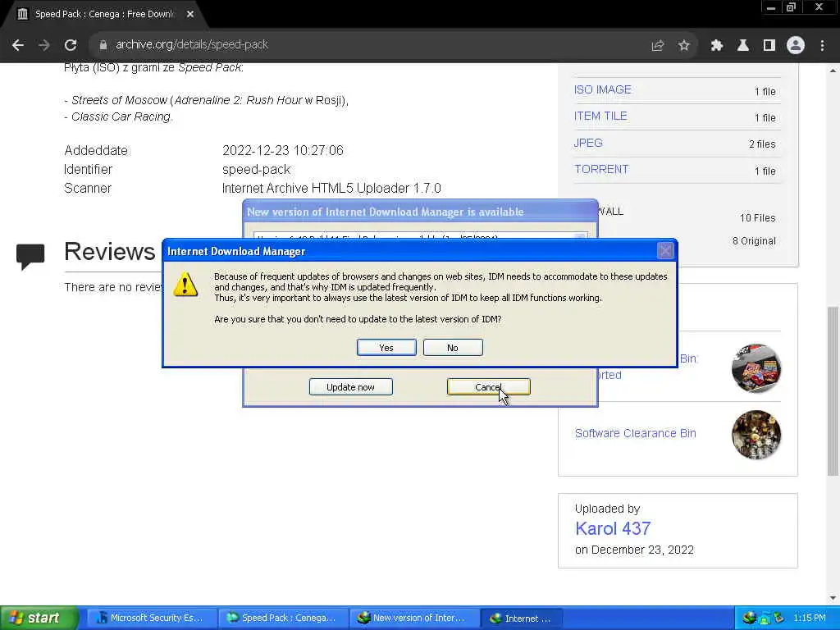
Task: Click the share page icon in address bar
Action: (x=657, y=46)
